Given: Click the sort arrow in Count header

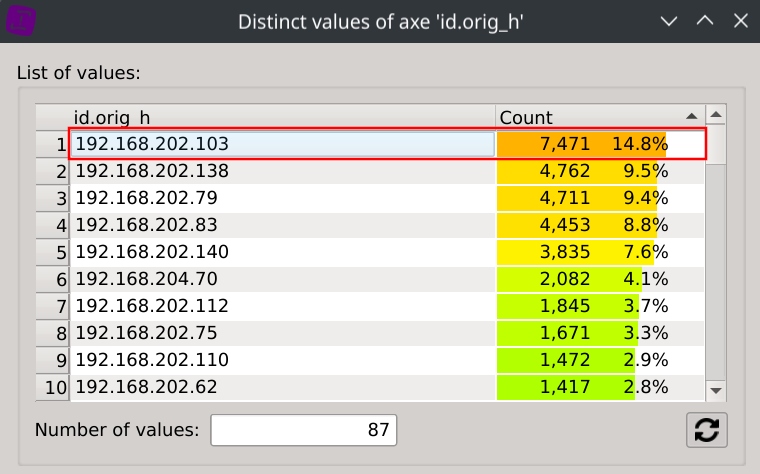Looking at the screenshot, I should coord(691,116).
